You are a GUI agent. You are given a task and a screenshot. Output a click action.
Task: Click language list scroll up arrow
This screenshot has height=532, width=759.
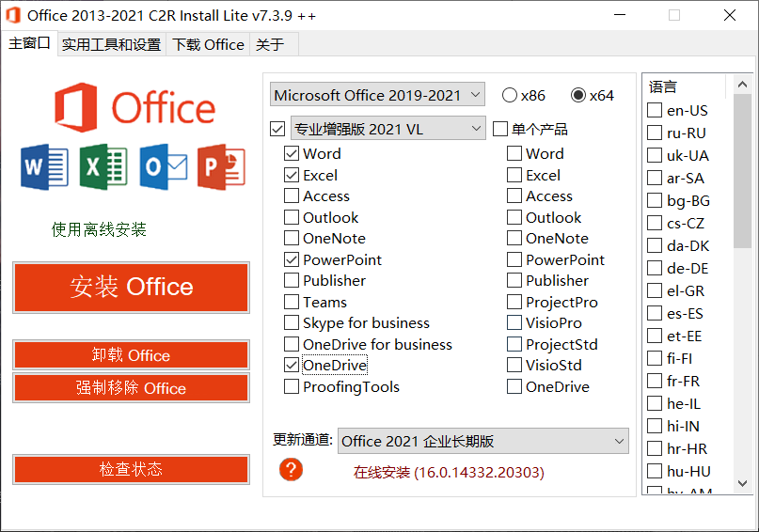(742, 85)
